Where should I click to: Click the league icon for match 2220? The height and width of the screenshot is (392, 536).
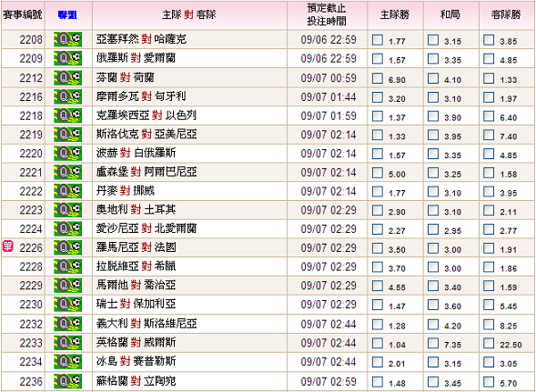tap(67, 153)
